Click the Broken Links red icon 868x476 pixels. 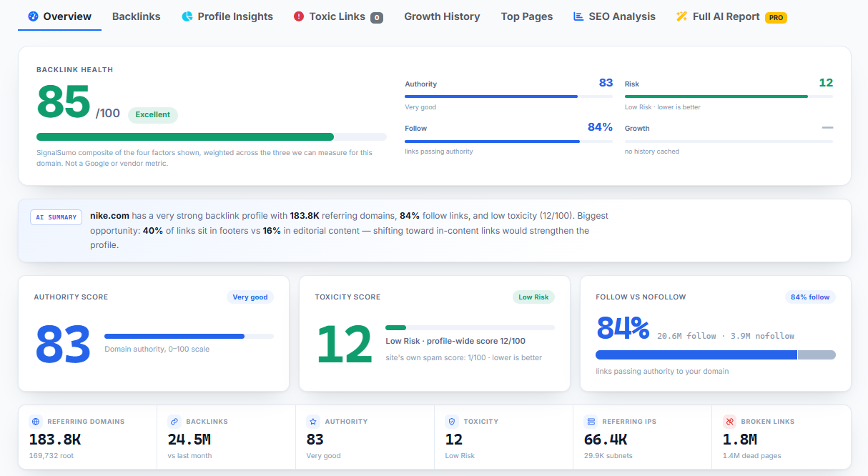pyautogui.click(x=729, y=422)
